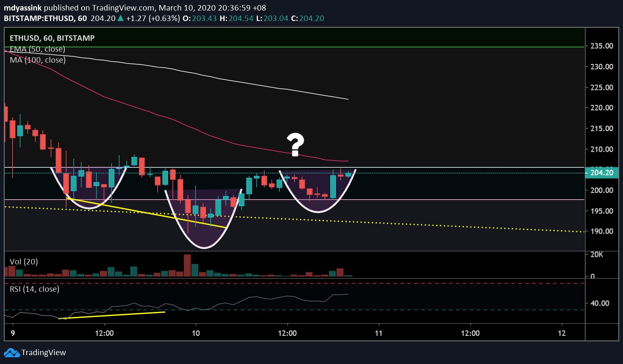Click the low value L:203.04
Screen dimensions: 623x364
click(273, 18)
